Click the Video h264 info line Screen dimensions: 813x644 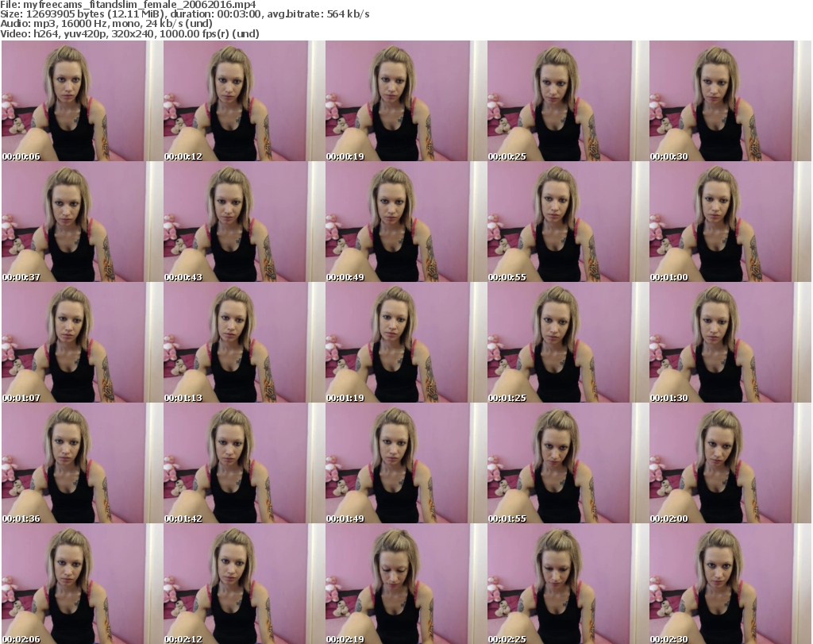click(129, 33)
